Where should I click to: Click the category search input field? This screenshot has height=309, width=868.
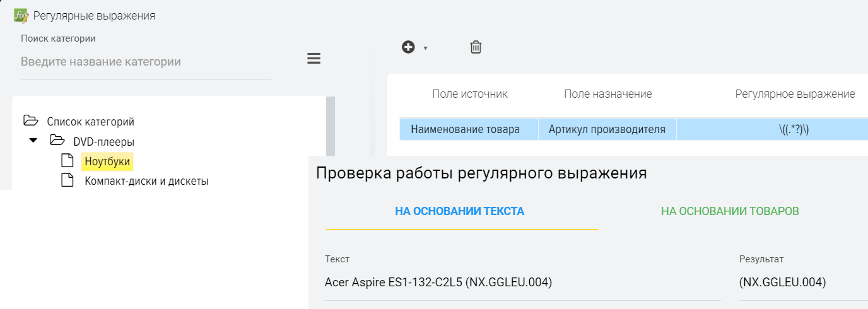coord(145,62)
